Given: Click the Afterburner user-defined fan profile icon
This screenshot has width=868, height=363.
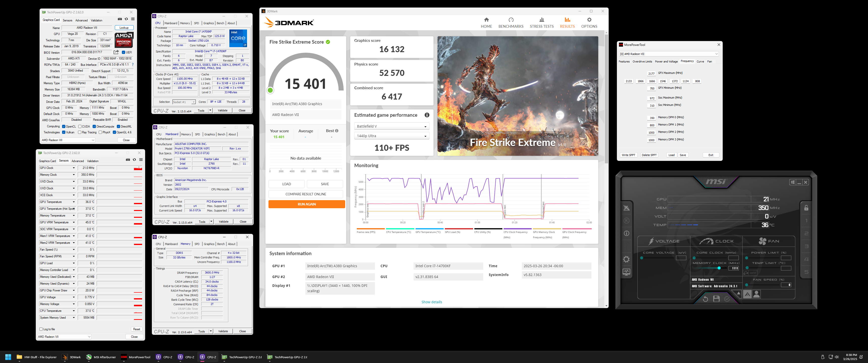Looking at the screenshot, I should pyautogui.click(x=756, y=294).
